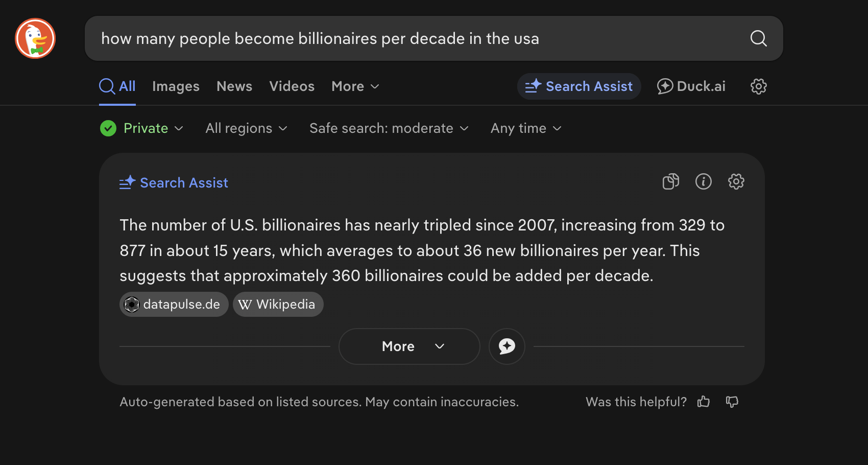Open the Private protection dropdown

(x=142, y=128)
